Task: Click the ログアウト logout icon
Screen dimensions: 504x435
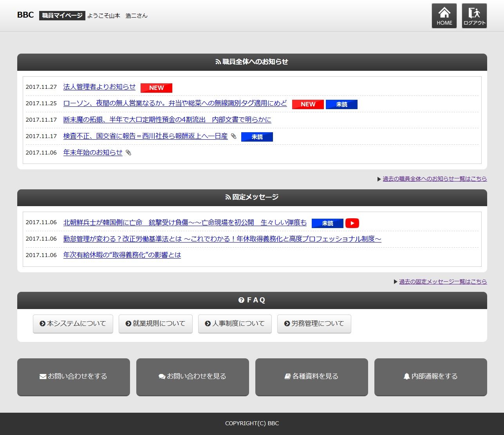Action: 474,16
